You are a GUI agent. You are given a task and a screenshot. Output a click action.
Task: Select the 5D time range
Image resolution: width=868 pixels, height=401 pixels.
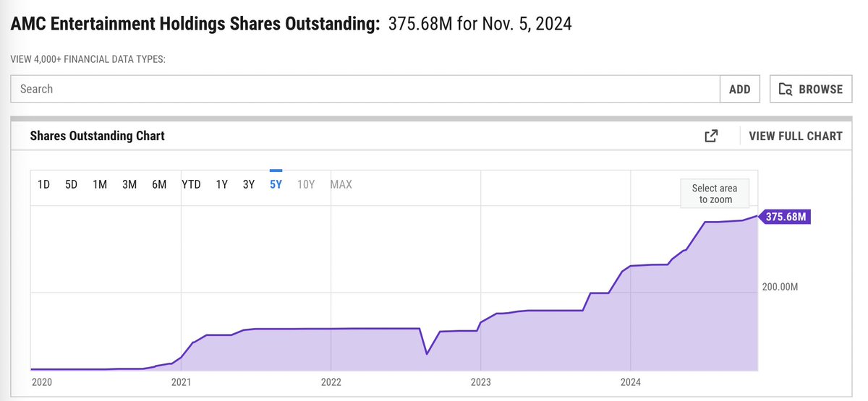pyautogui.click(x=71, y=184)
